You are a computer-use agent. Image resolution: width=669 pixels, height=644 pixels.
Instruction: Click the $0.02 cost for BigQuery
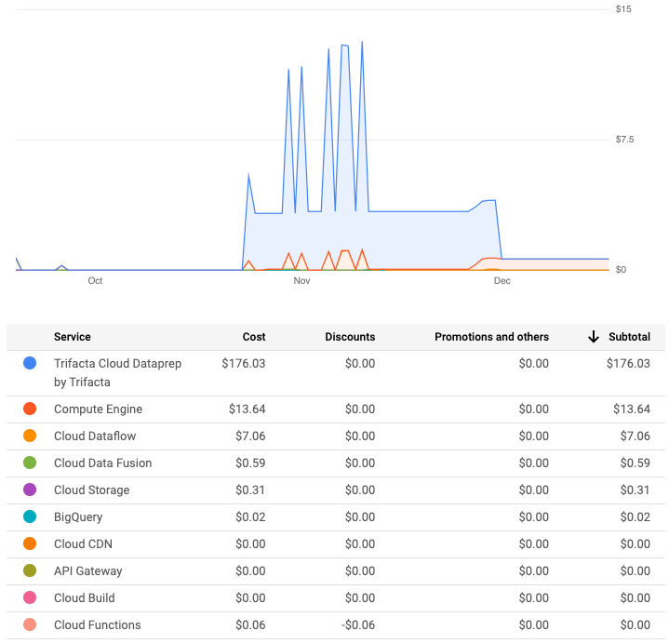tap(250, 517)
